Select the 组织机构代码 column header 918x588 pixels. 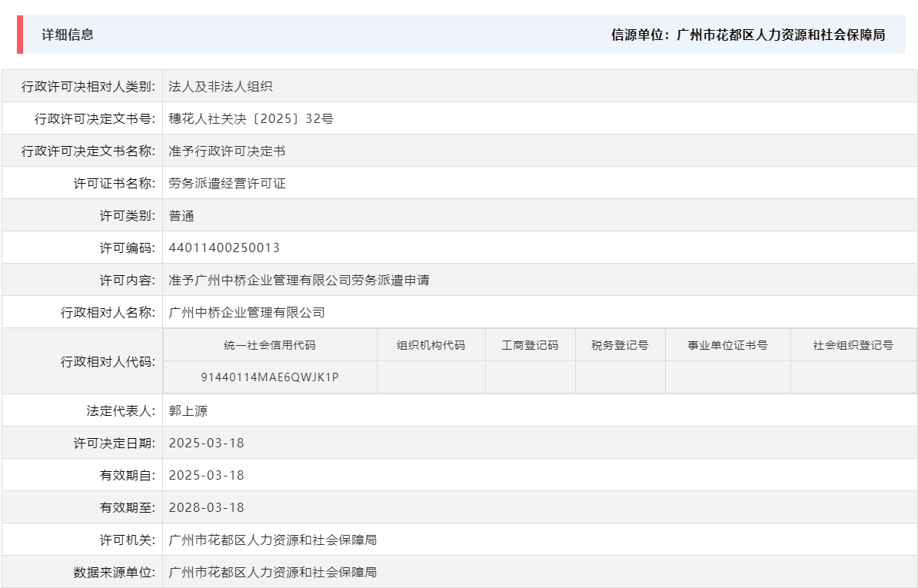point(431,344)
